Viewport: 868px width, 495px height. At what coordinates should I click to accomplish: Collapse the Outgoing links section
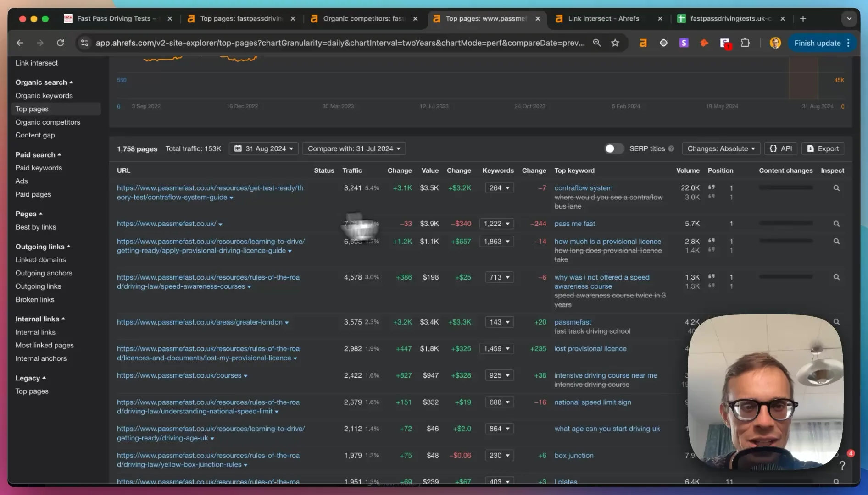pos(43,247)
